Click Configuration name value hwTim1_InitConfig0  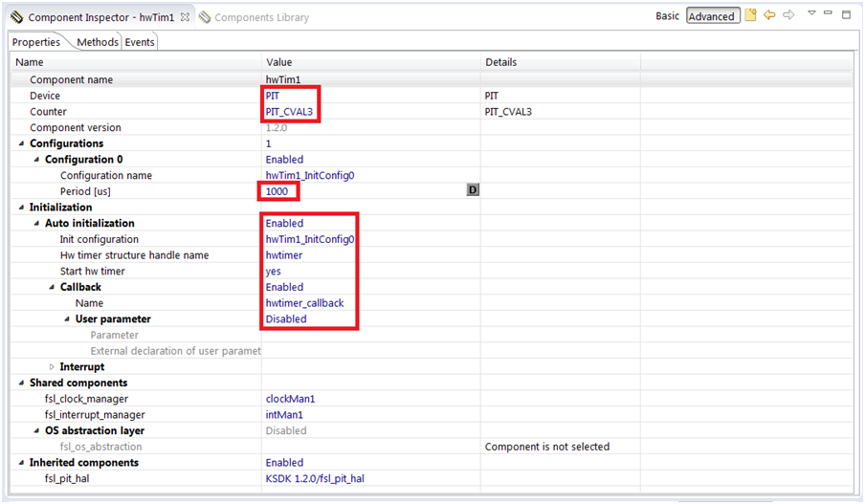pyautogui.click(x=310, y=175)
